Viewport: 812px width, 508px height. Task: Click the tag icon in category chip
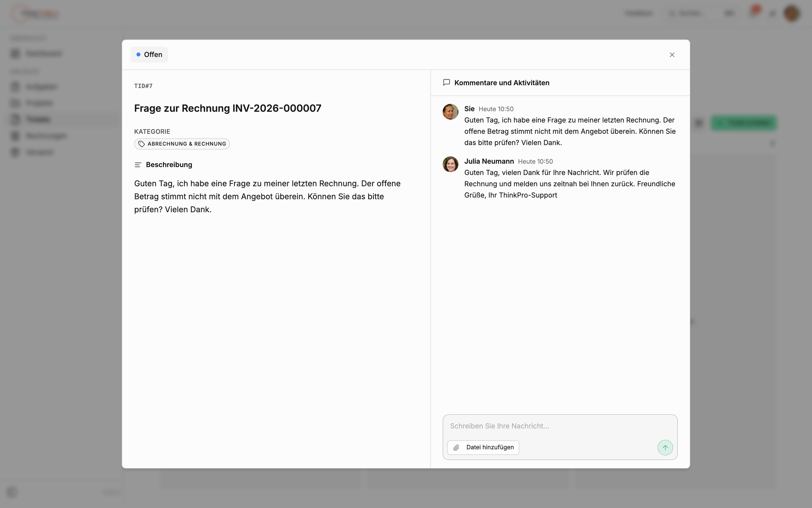142,144
